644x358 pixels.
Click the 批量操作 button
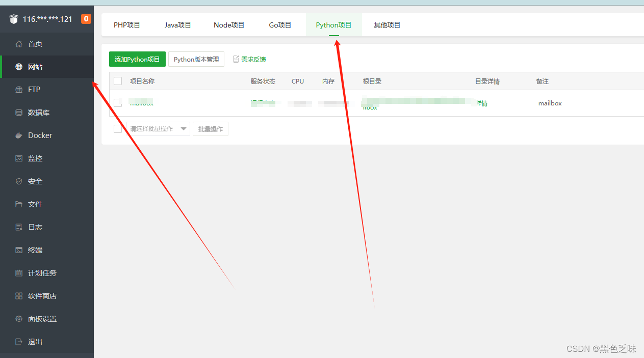(x=211, y=129)
